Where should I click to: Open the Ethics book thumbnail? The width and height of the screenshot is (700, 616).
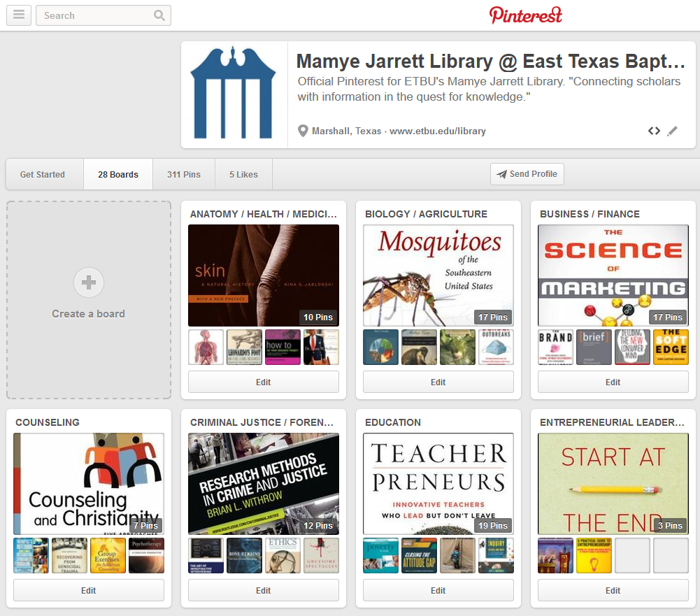click(283, 556)
